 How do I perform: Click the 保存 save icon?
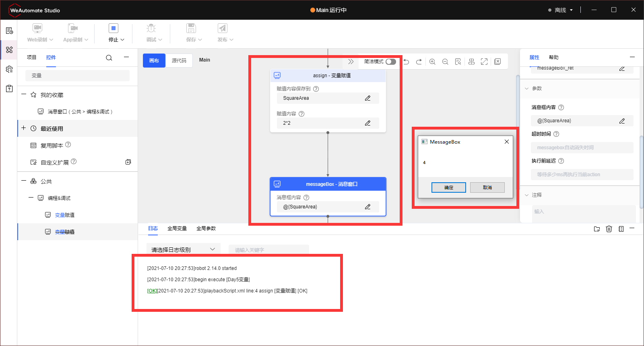click(191, 28)
